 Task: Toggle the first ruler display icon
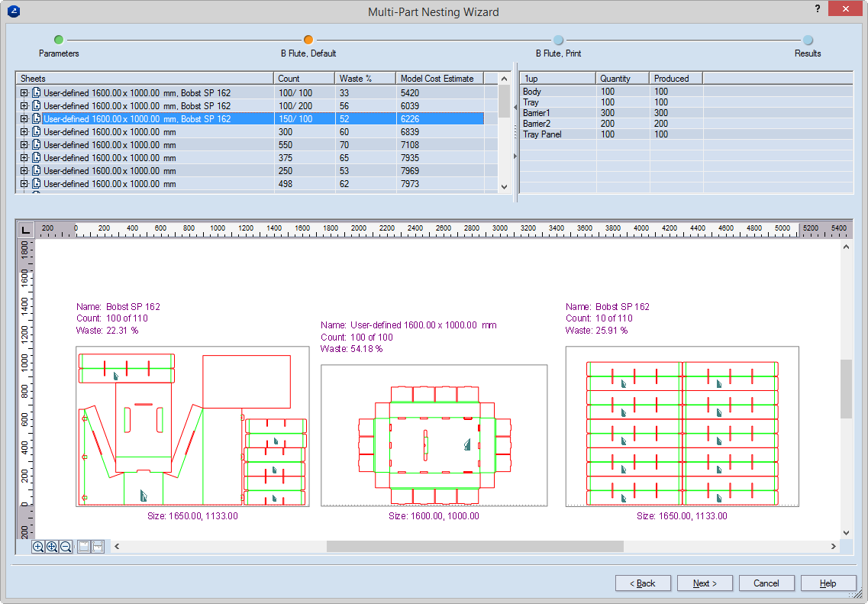click(84, 547)
